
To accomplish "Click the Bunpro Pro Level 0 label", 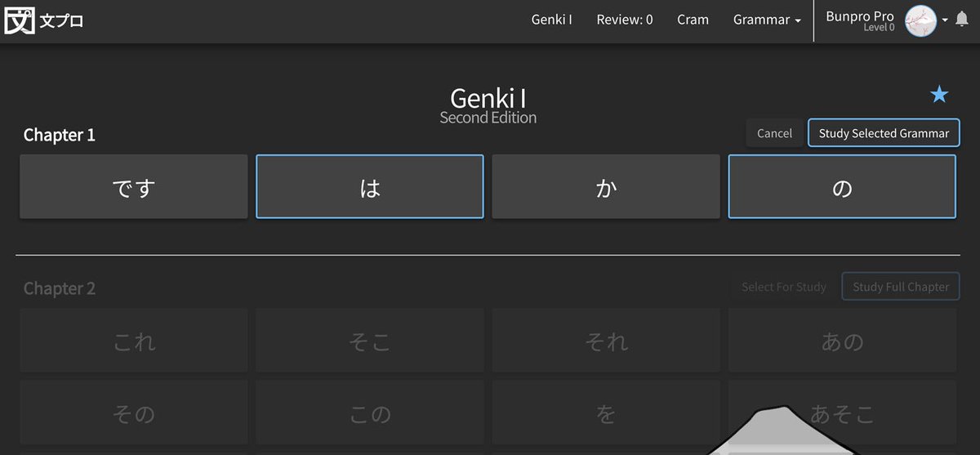I will 859,21.
